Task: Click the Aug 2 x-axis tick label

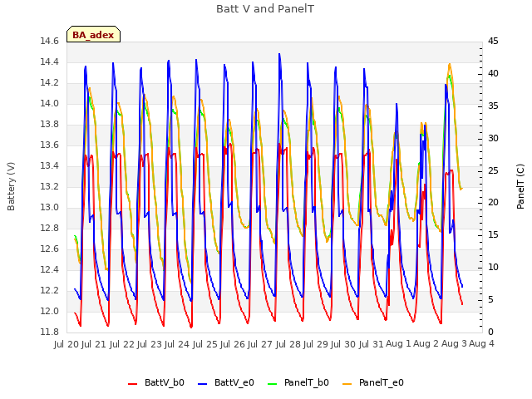Action: [x=426, y=344]
